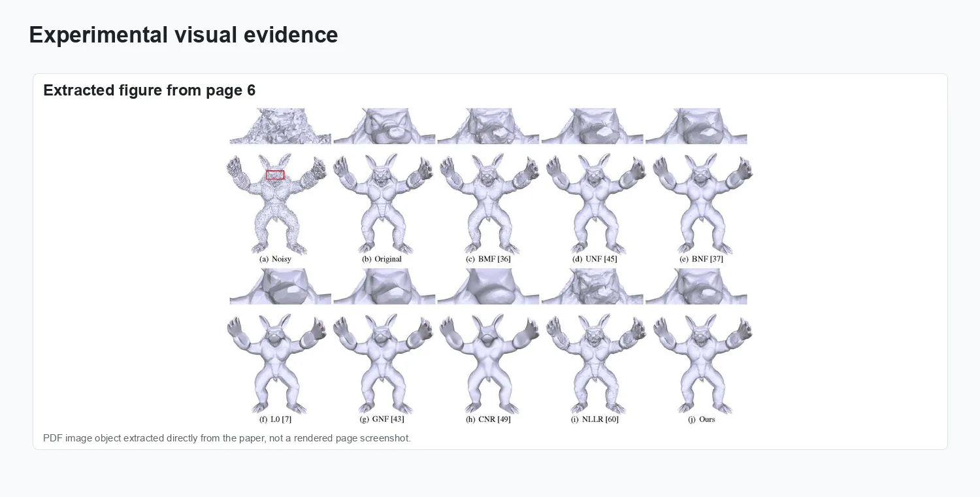Click the close-up inset above the GNF model
980x497 pixels.
coord(384,286)
